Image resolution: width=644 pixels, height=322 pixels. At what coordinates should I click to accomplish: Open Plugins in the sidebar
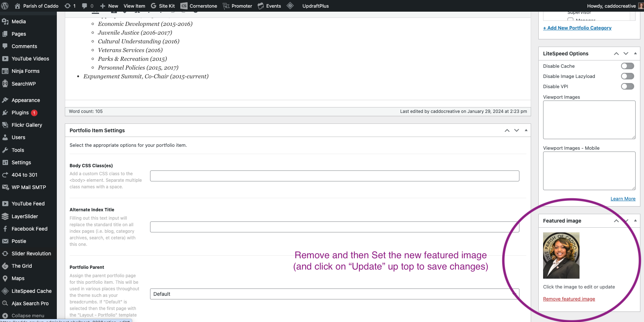20,113
